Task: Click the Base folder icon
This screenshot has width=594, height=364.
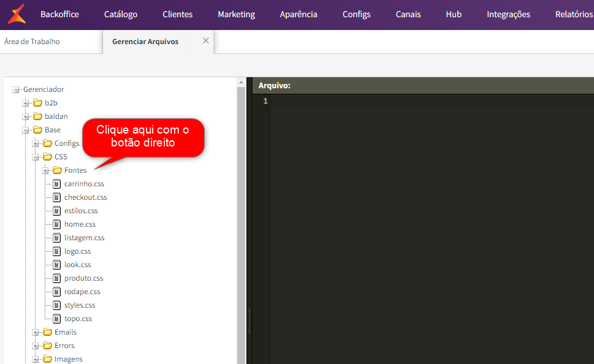Action: click(x=37, y=130)
